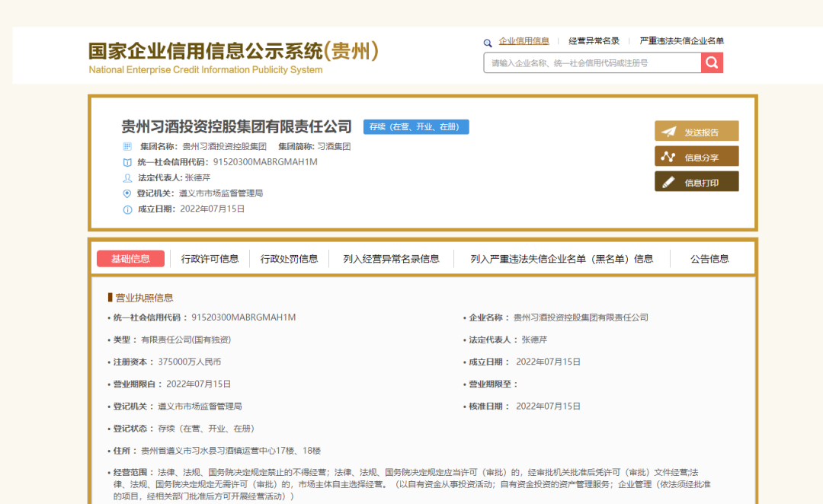Click the red search magnifier button

click(x=712, y=63)
